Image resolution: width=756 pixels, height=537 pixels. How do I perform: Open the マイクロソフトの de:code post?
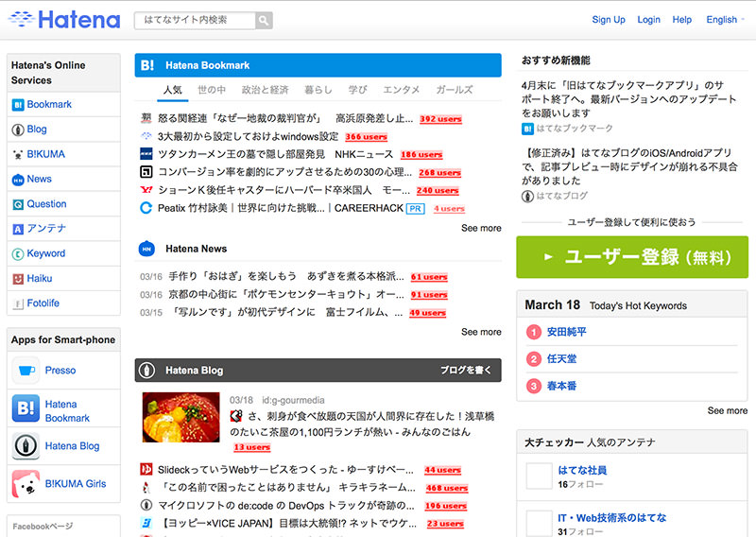(286, 506)
